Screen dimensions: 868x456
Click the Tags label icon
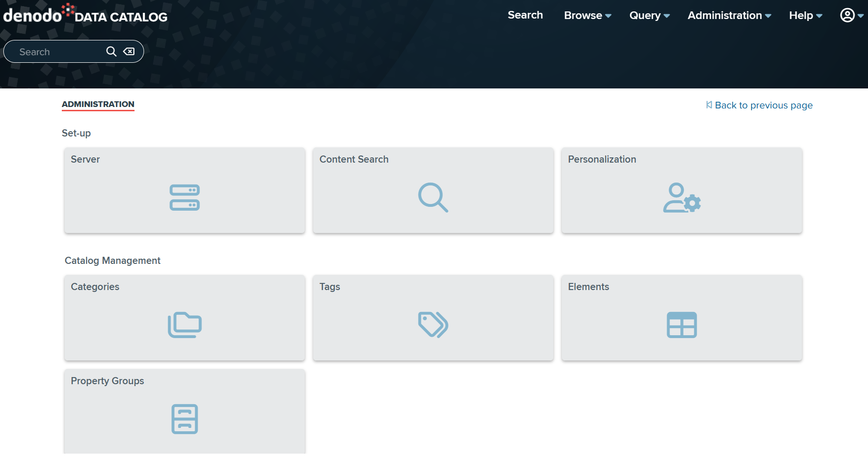(x=433, y=325)
